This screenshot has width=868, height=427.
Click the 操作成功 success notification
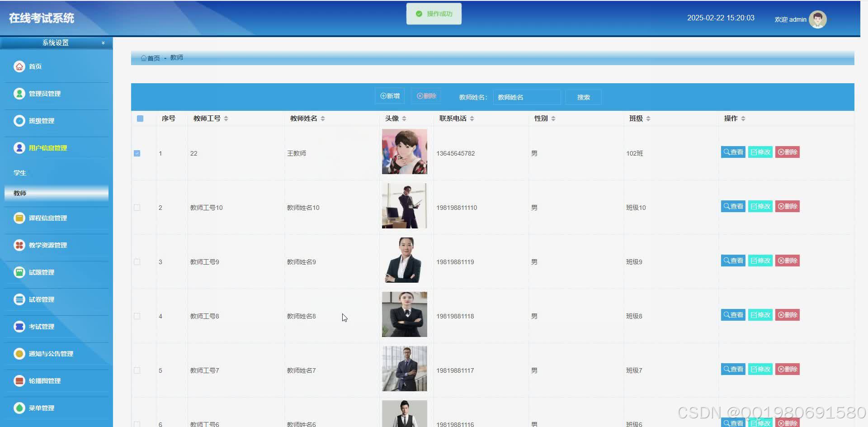pyautogui.click(x=434, y=14)
